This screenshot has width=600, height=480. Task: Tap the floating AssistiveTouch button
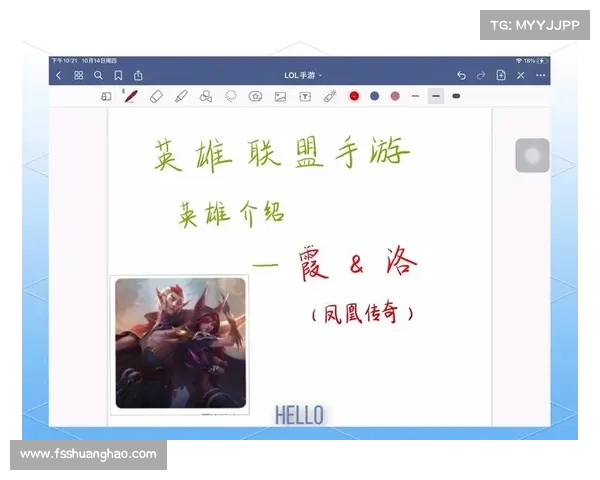coord(532,155)
